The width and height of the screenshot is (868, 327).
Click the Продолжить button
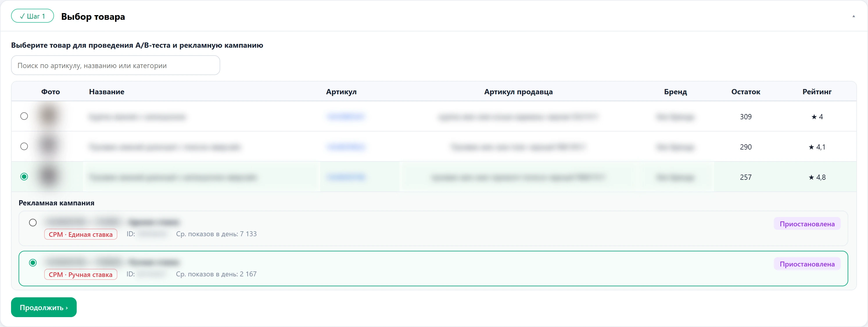(x=44, y=308)
